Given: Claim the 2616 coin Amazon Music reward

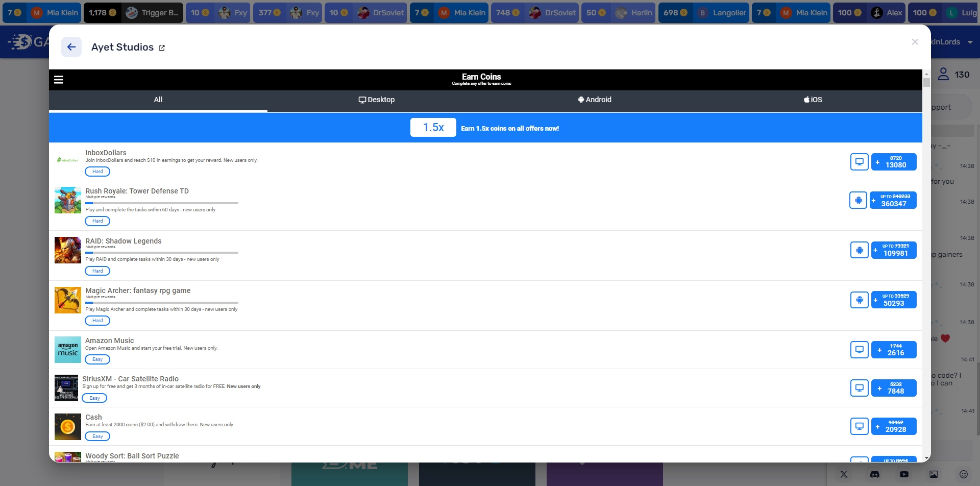Looking at the screenshot, I should [894, 350].
